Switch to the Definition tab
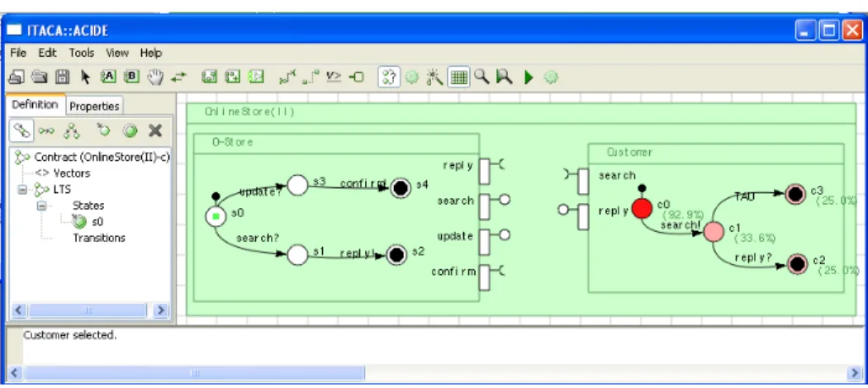Screen dimensions: 868x388 coord(35,104)
